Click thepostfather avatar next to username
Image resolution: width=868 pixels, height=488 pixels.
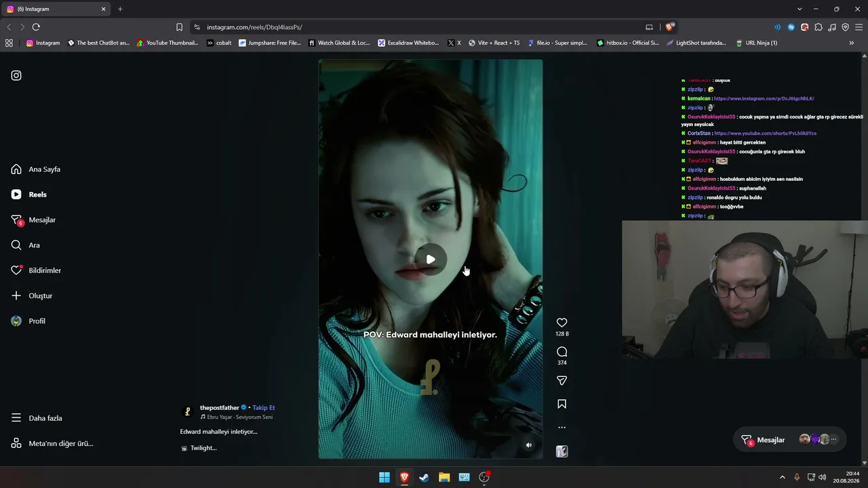188,411
